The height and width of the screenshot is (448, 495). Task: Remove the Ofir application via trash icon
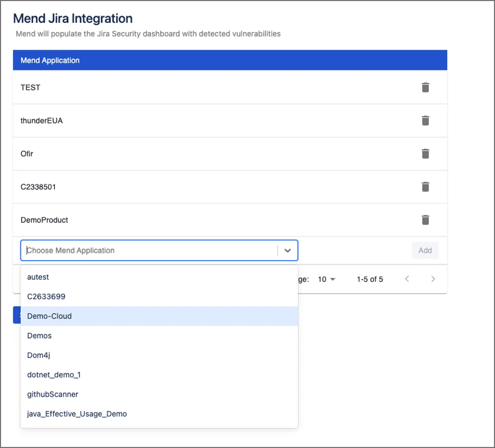pos(425,154)
